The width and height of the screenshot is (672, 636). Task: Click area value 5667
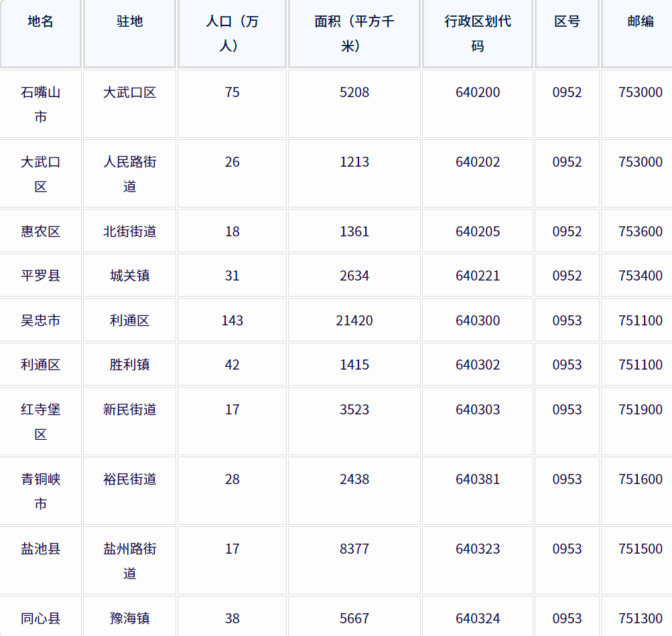[x=354, y=619]
